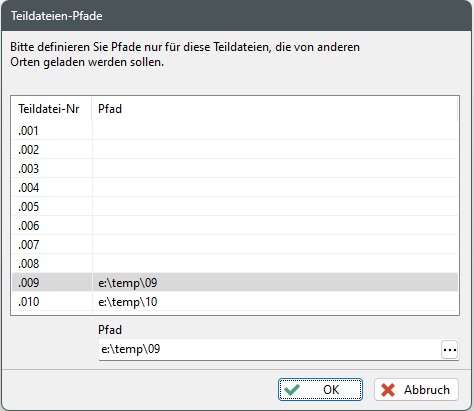Cancel with the red X Abbruch button
This screenshot has width=474, height=411.
tap(416, 389)
